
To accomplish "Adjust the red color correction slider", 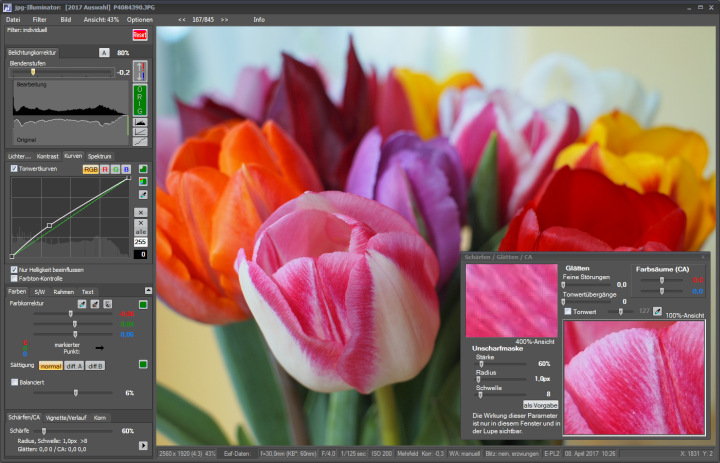I will pos(73,314).
